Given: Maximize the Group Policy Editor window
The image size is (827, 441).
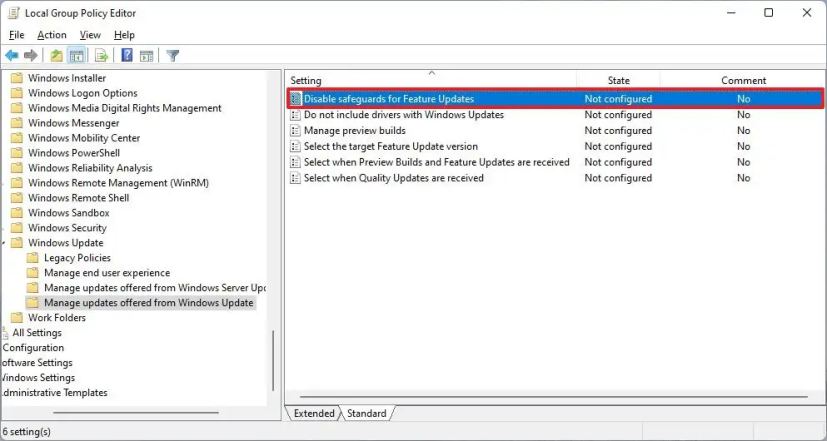Looking at the screenshot, I should click(x=768, y=13).
